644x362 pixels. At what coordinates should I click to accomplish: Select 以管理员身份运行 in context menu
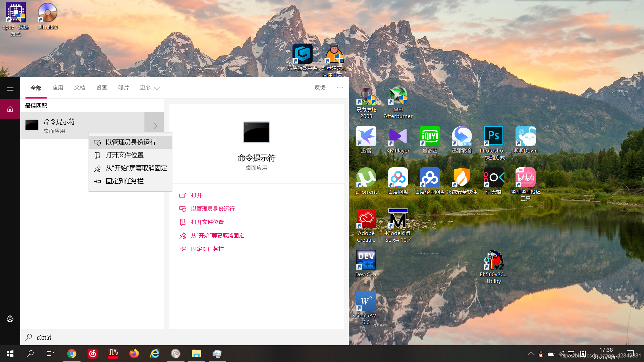[x=131, y=142]
